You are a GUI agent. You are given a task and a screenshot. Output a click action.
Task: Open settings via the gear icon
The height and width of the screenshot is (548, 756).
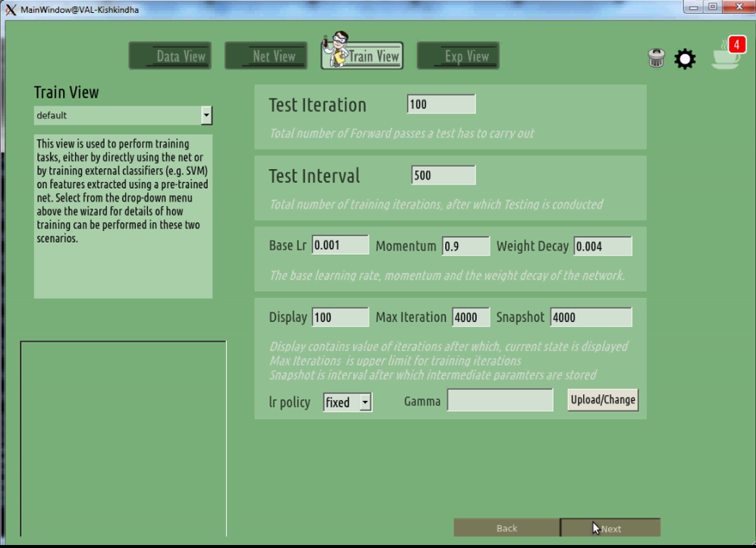coord(685,59)
